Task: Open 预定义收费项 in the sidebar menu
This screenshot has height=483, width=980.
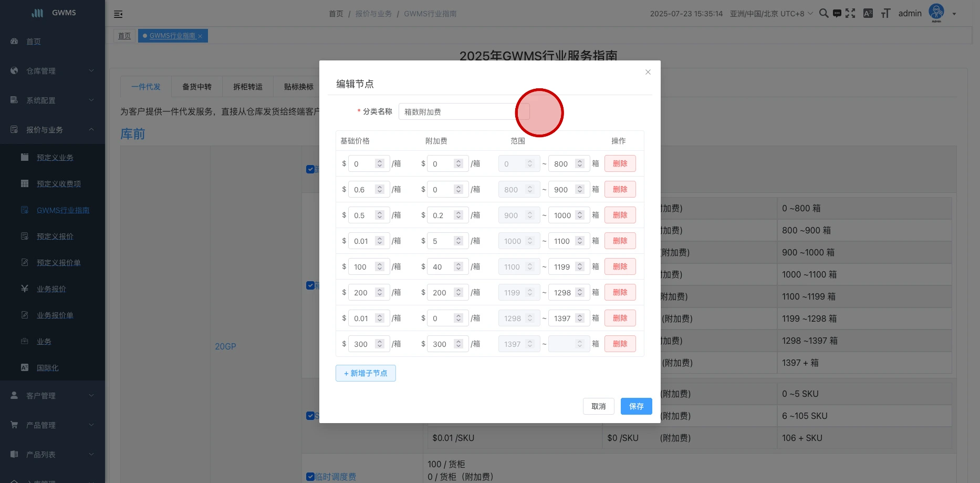Action: tap(59, 184)
